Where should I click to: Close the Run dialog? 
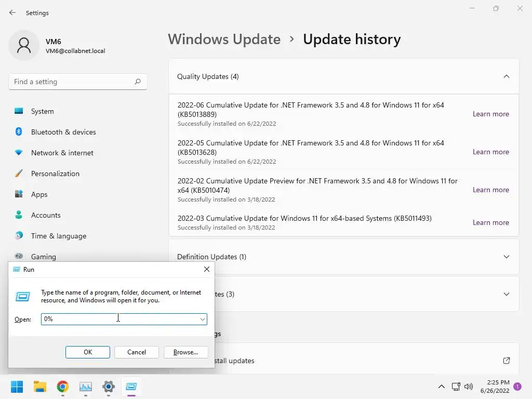click(207, 269)
